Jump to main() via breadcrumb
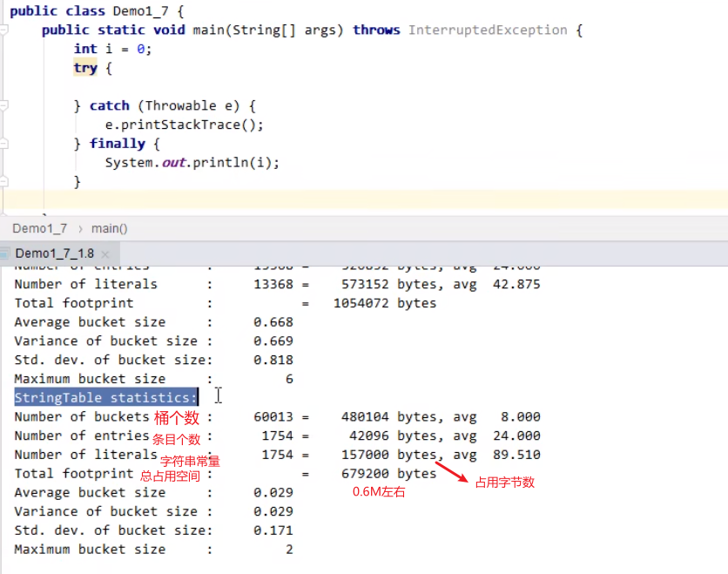Viewport: 728px width, 574px height. 109,228
